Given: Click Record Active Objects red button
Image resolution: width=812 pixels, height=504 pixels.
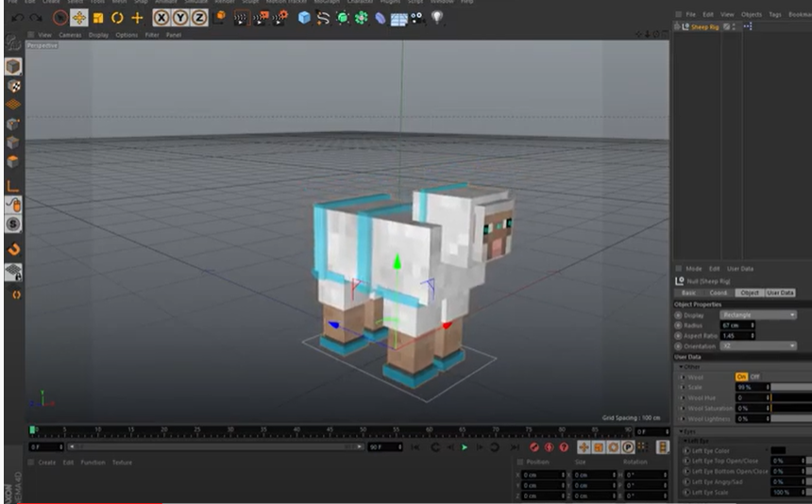Looking at the screenshot, I should (533, 447).
